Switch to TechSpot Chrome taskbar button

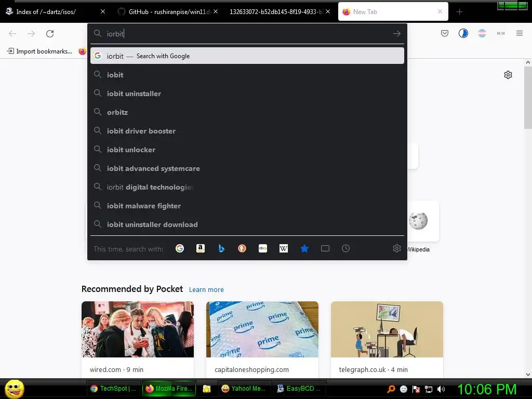point(114,389)
